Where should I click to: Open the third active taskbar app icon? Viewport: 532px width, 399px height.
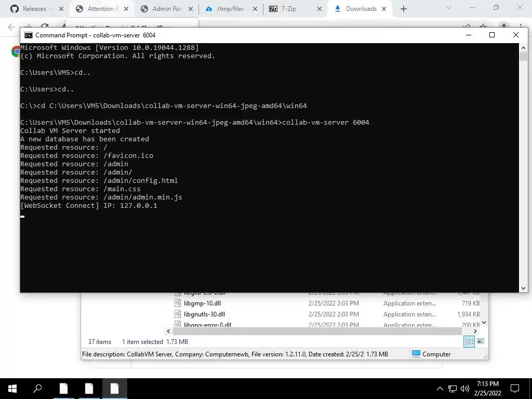click(115, 389)
